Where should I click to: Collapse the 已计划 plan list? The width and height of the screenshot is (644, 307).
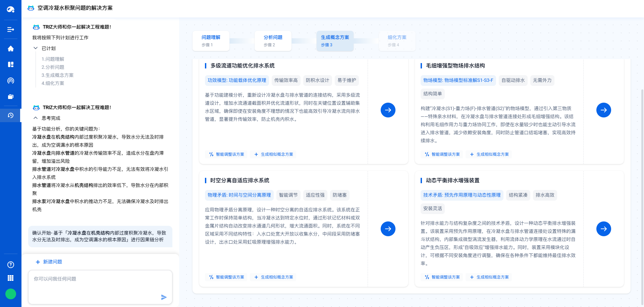pos(36,48)
